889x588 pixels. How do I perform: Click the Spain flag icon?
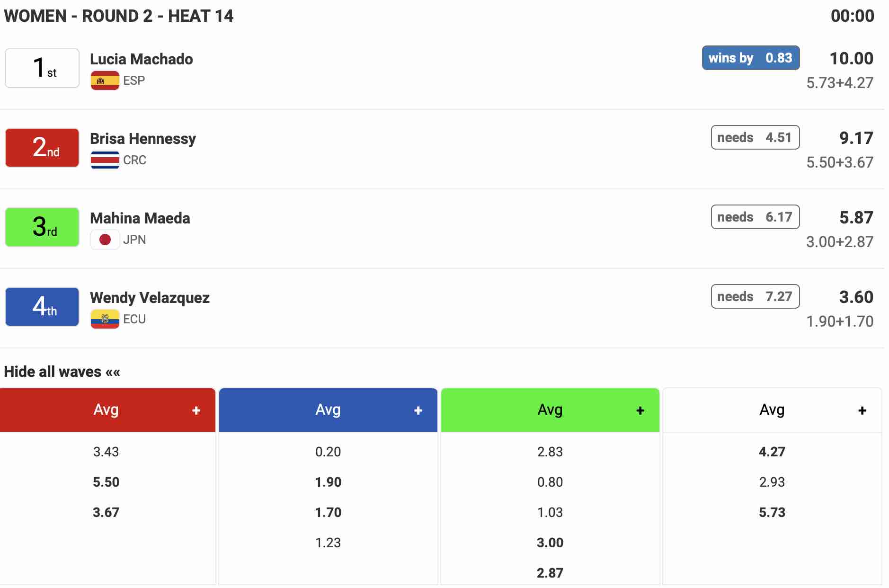(105, 80)
